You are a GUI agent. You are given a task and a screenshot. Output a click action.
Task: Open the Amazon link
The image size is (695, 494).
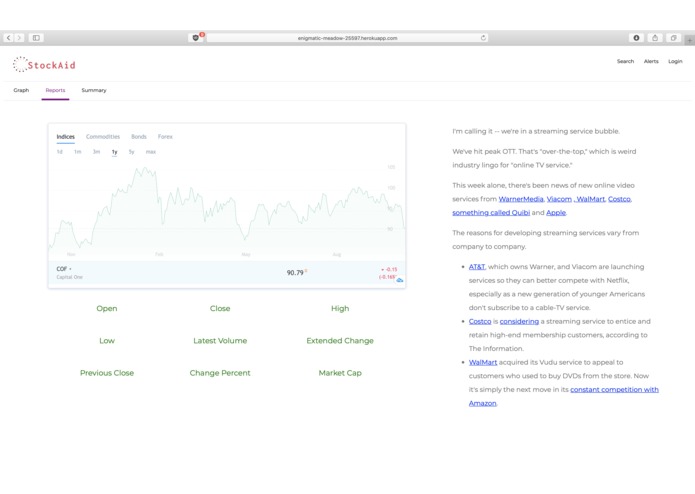pyautogui.click(x=483, y=403)
